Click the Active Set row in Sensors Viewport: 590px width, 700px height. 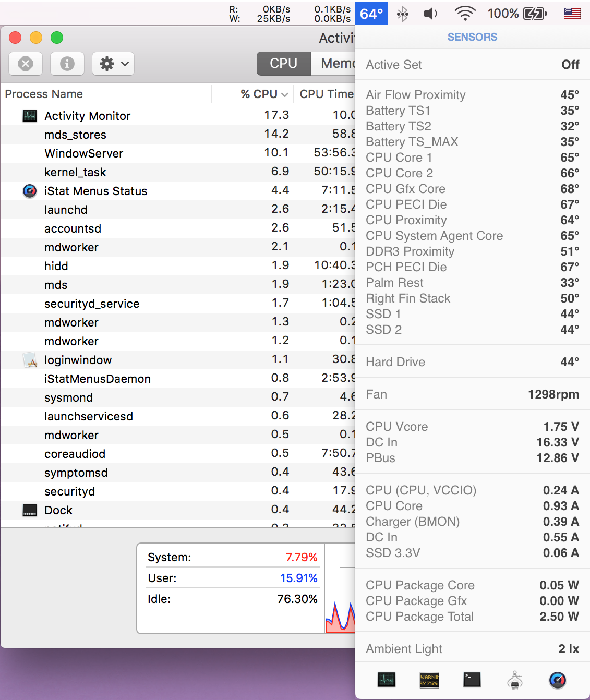pos(473,65)
